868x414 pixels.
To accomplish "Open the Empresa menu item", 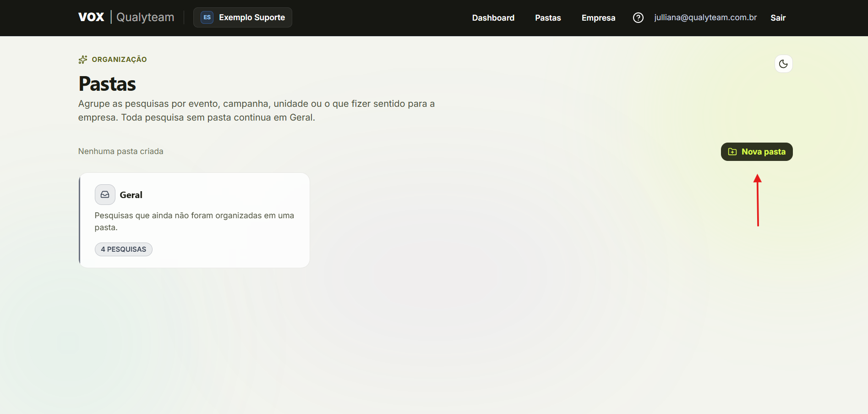I will (598, 18).
